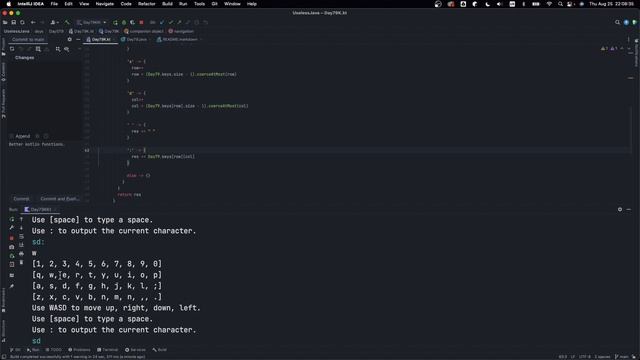Open the Git tool window button

point(15,350)
